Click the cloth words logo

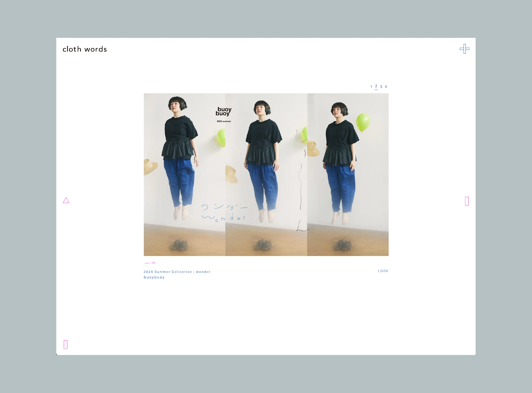(x=85, y=49)
